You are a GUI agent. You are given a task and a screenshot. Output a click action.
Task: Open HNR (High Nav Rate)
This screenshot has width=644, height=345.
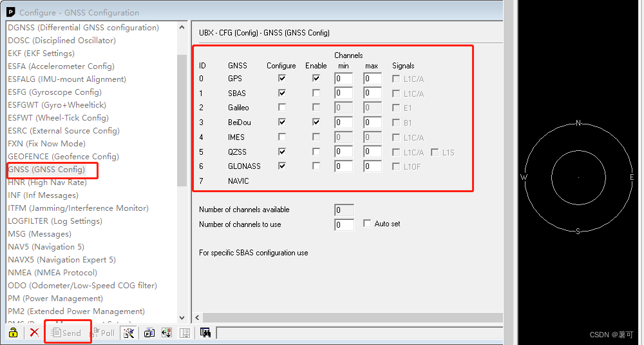(x=47, y=182)
